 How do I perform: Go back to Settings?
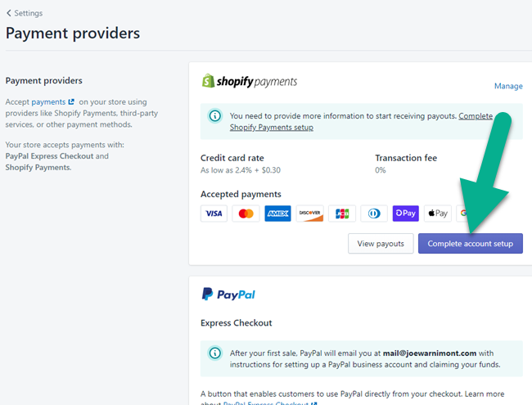click(28, 13)
